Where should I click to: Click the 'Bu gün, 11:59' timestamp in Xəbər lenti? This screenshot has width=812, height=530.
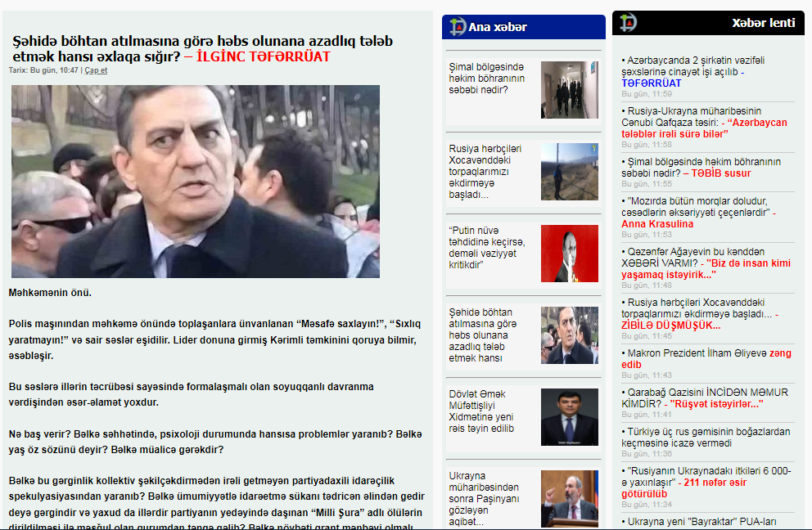(647, 94)
